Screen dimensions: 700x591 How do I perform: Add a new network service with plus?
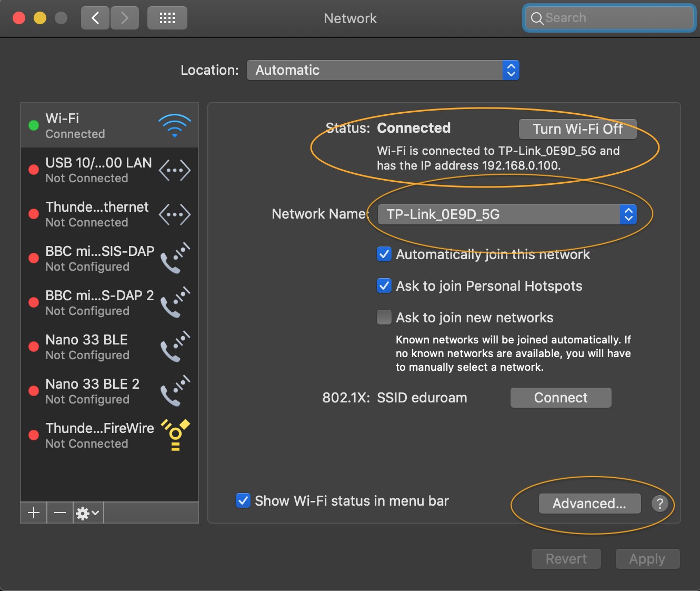pos(34,513)
